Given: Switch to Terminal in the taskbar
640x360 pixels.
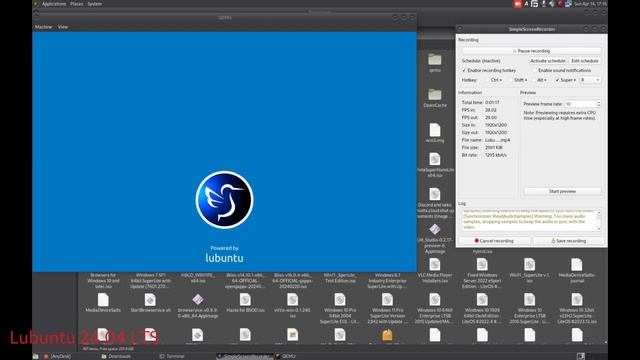Looking at the screenshot, I should 172,356.
